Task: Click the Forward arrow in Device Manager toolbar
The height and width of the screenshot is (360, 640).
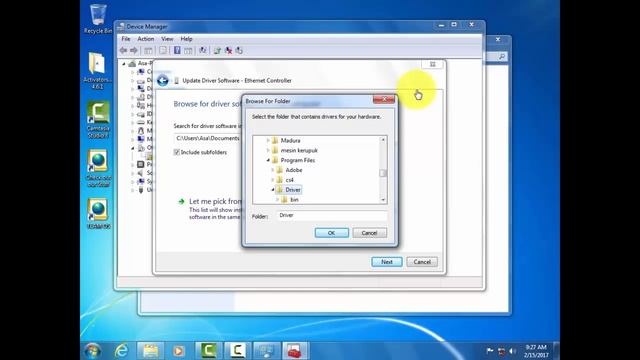Action: pos(133,51)
